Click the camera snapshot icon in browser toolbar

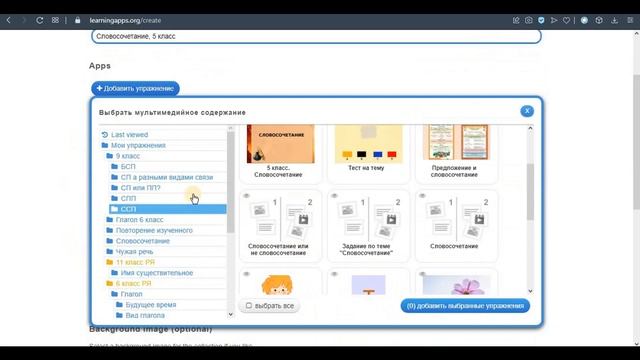click(529, 20)
